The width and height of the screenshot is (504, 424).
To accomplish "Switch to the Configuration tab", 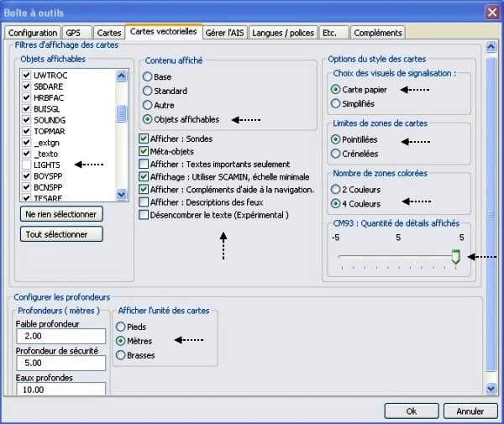I will 32,33.
